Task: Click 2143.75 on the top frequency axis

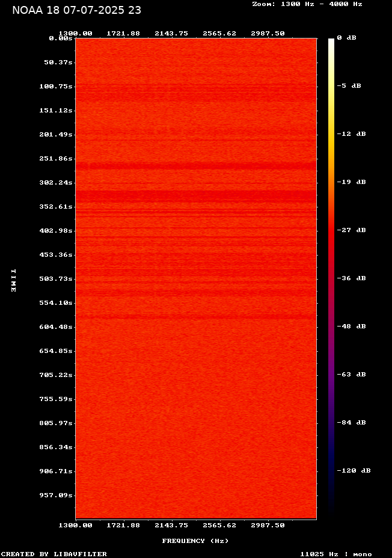Action: tap(172, 33)
